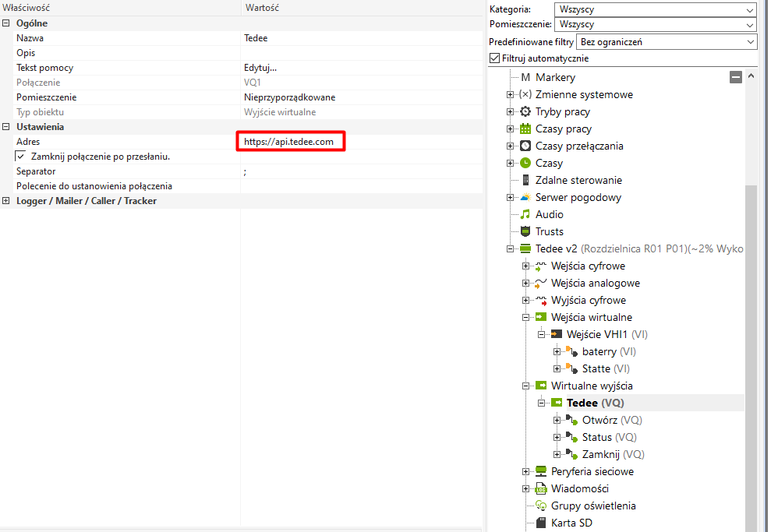Screen dimensions: 778x532
Task: Open the Kategoria dropdown
Action: pos(655,10)
